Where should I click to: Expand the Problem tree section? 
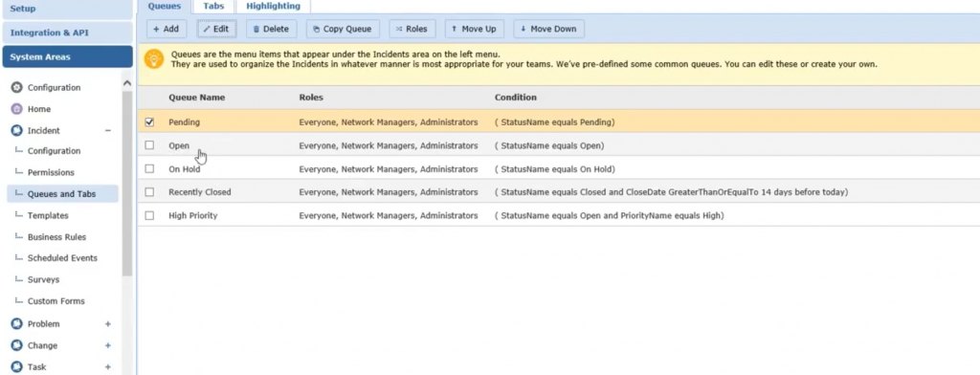tap(107, 323)
